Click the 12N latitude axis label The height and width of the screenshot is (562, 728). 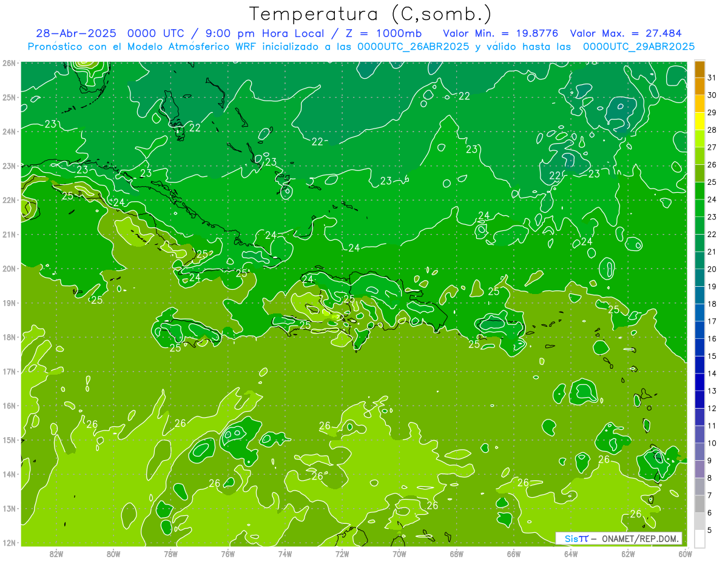tap(8, 543)
